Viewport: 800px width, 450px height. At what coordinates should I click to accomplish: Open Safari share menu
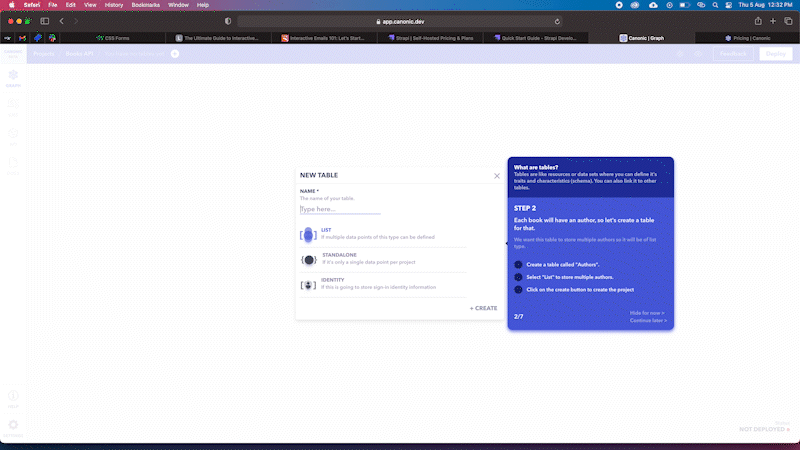[x=758, y=21]
